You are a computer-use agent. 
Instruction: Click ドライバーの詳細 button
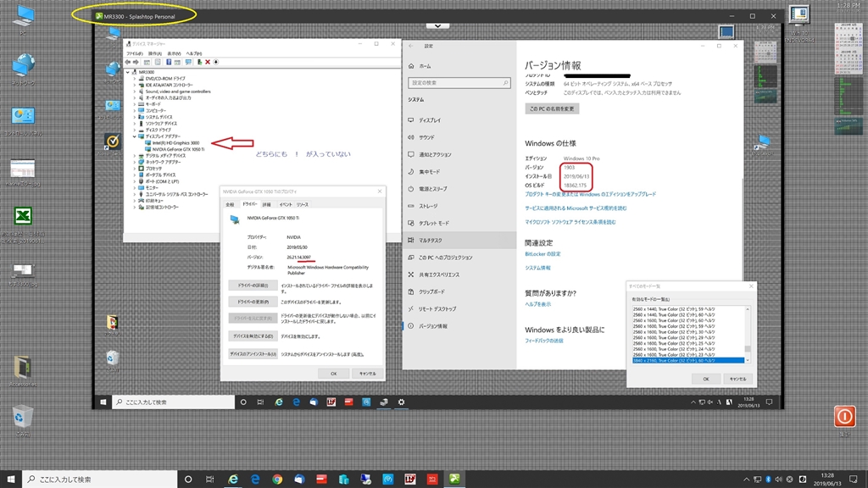click(253, 286)
